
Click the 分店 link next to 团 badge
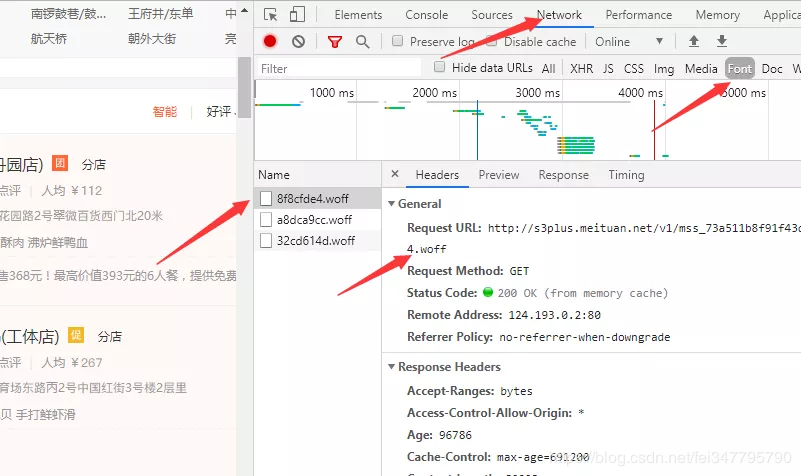[93, 164]
